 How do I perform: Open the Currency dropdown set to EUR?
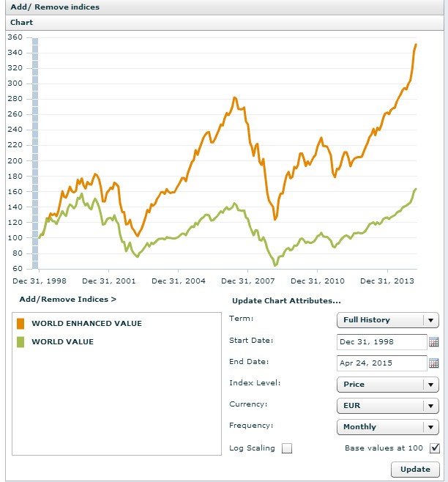(387, 406)
